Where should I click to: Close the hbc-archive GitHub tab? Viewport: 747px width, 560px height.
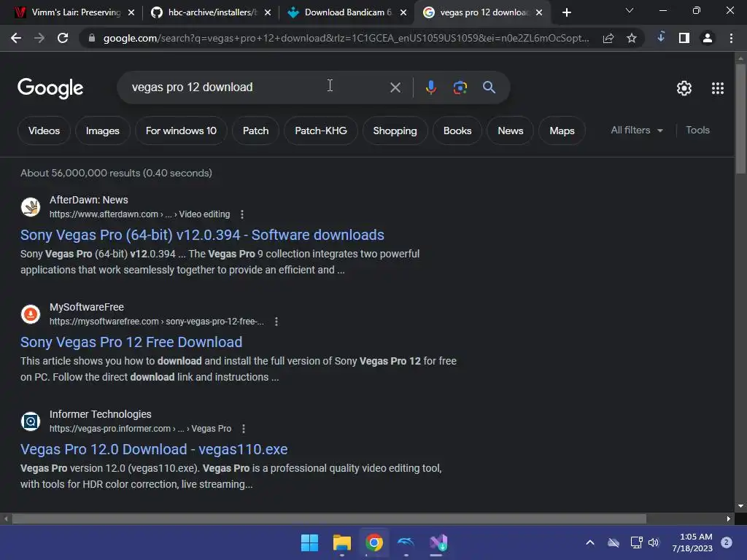point(268,13)
